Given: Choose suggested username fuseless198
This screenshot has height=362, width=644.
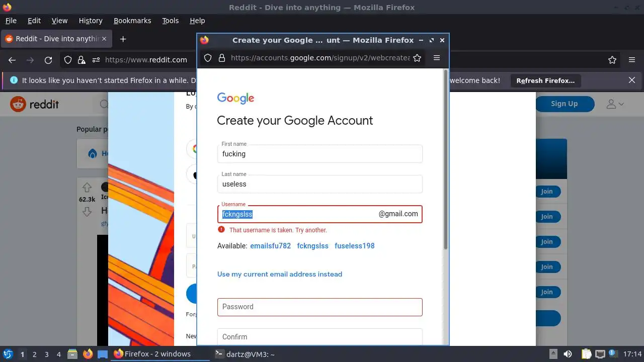Looking at the screenshot, I should [354, 246].
